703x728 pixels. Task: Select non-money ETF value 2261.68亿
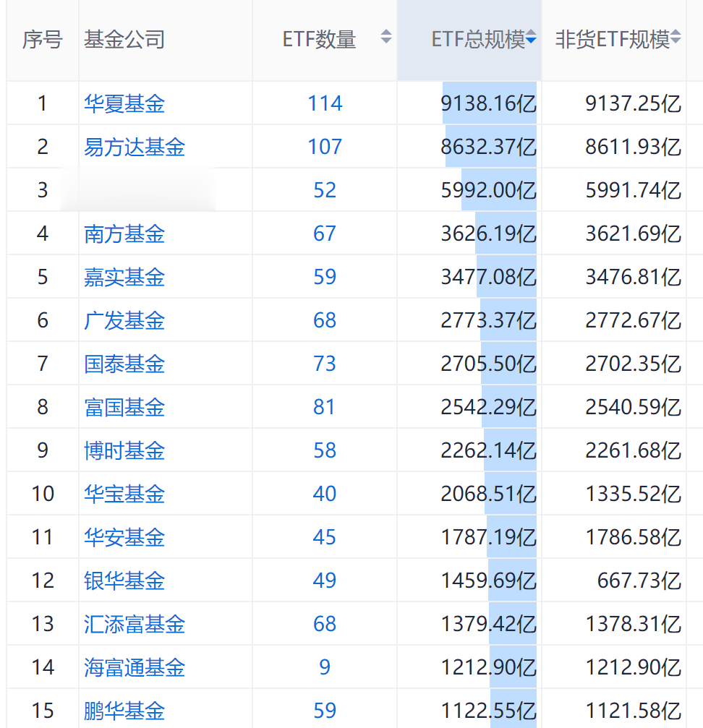(634, 451)
